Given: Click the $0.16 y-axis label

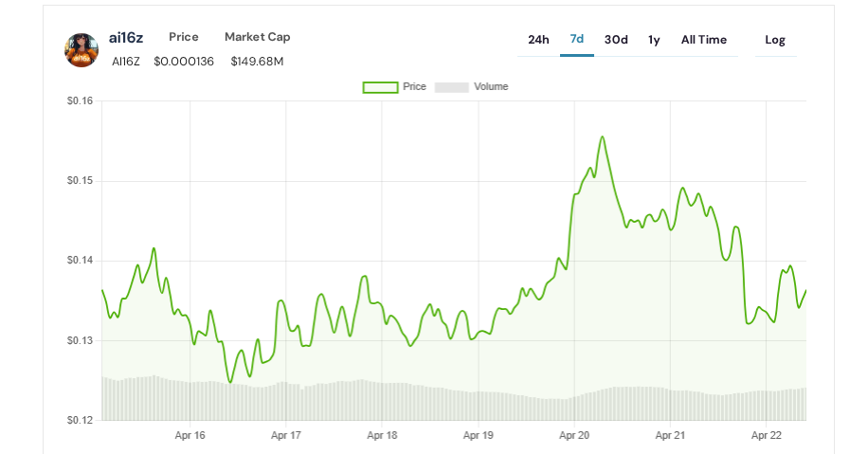Looking at the screenshot, I should [x=81, y=100].
